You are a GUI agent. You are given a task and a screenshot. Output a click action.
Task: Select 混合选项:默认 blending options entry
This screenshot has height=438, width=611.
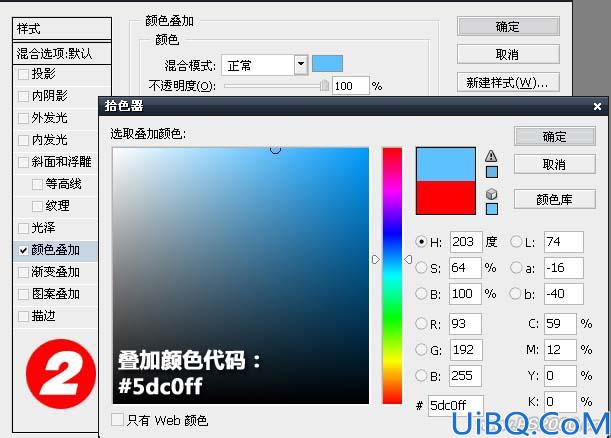point(62,53)
